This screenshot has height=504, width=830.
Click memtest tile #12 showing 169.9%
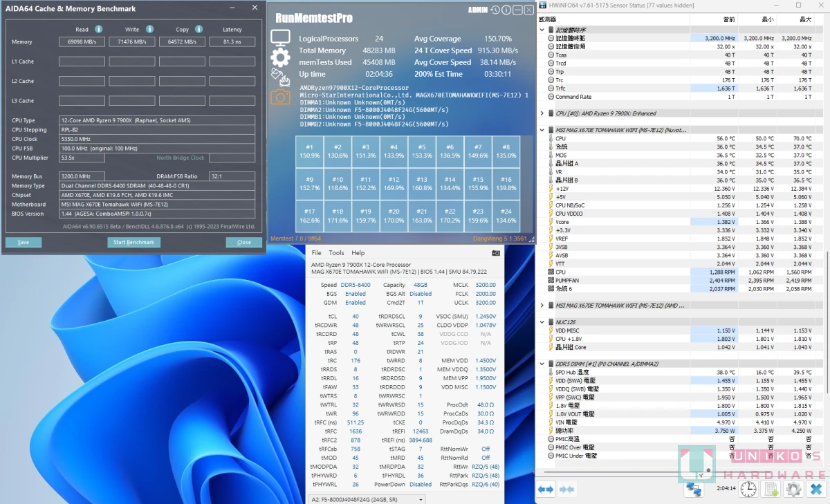(x=394, y=183)
